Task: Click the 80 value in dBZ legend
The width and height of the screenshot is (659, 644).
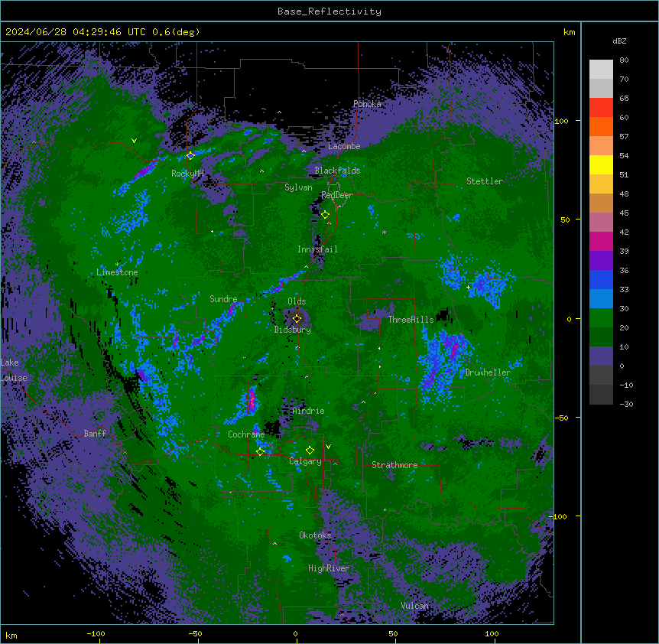Action: [624, 60]
